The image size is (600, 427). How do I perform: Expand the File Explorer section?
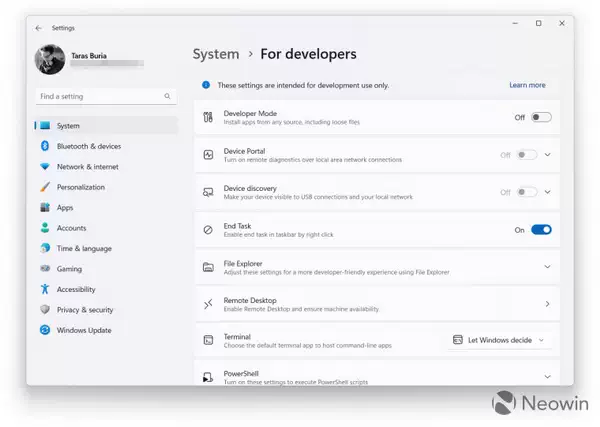point(548,267)
